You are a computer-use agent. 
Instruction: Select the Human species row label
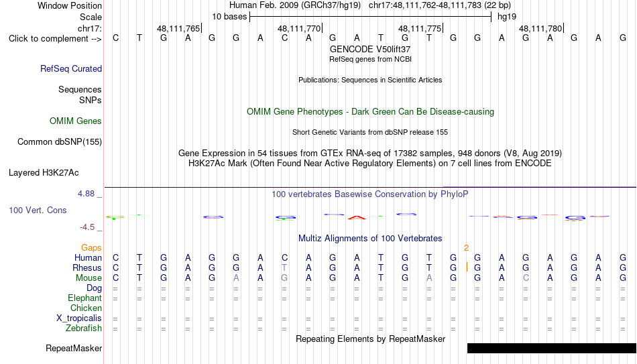pyautogui.click(x=88, y=258)
